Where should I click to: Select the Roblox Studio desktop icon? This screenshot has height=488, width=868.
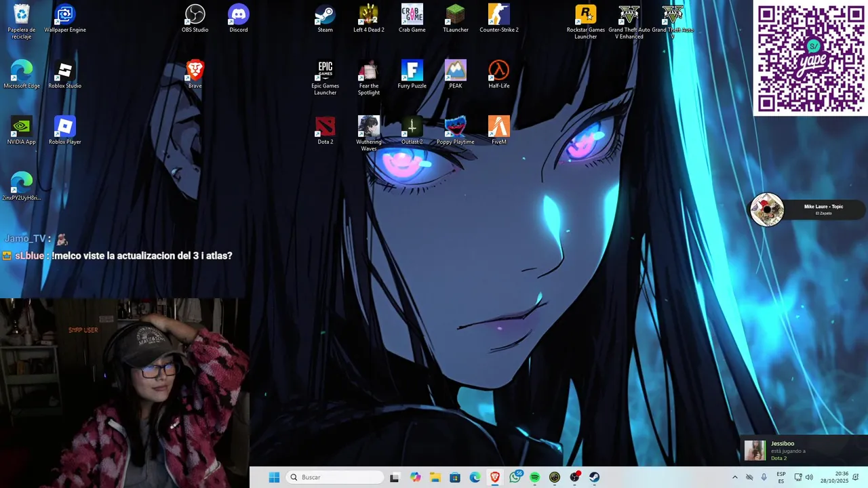pos(65,75)
